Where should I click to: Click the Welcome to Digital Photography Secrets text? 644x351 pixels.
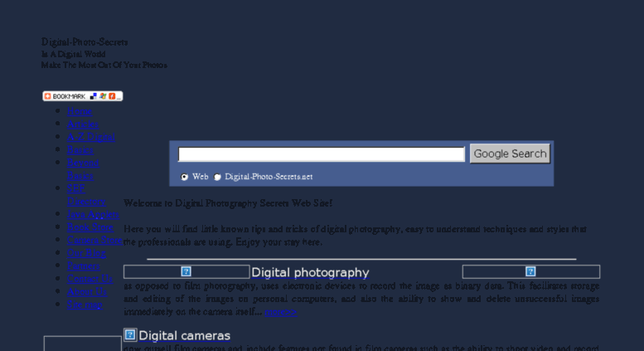tap(228, 203)
